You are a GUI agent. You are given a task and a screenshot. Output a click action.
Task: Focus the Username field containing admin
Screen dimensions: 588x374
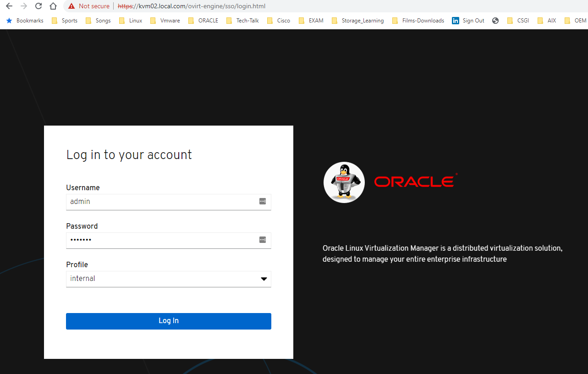click(169, 202)
